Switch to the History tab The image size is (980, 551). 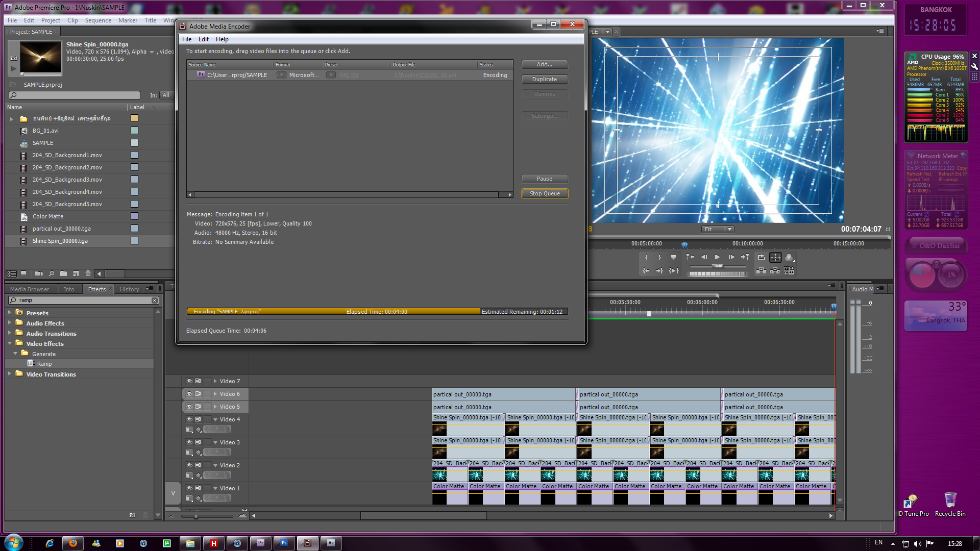coord(129,289)
